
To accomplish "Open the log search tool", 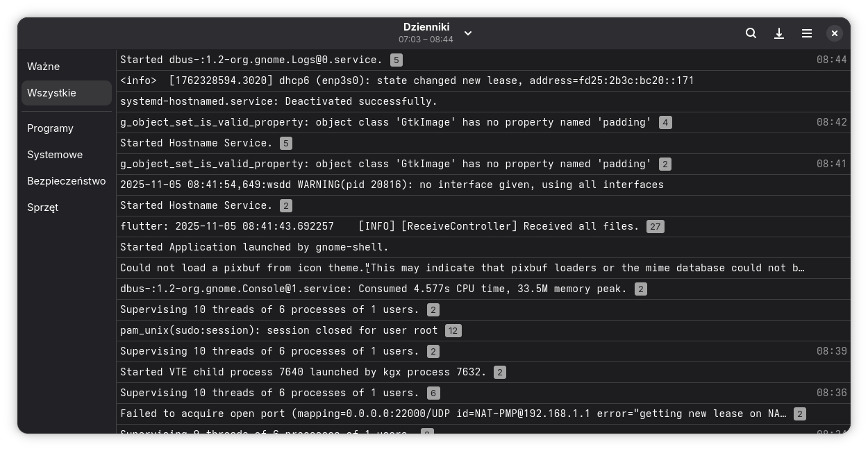I will pos(751,33).
